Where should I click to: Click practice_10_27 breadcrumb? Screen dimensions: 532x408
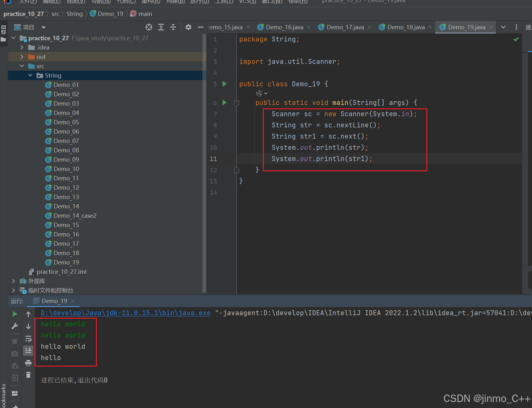pos(24,14)
